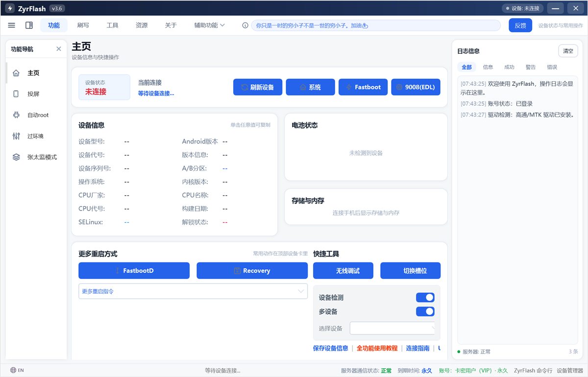Click log entry 驱动检测：高通/MTK 驱动已安装
The height and width of the screenshot is (377, 588).
(517, 115)
